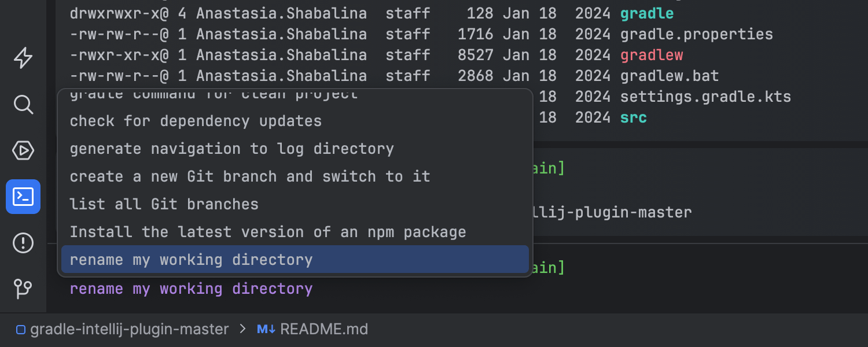Screen dimensions: 868x347
Task: Open the Search tool from the sidebar
Action: [23, 105]
